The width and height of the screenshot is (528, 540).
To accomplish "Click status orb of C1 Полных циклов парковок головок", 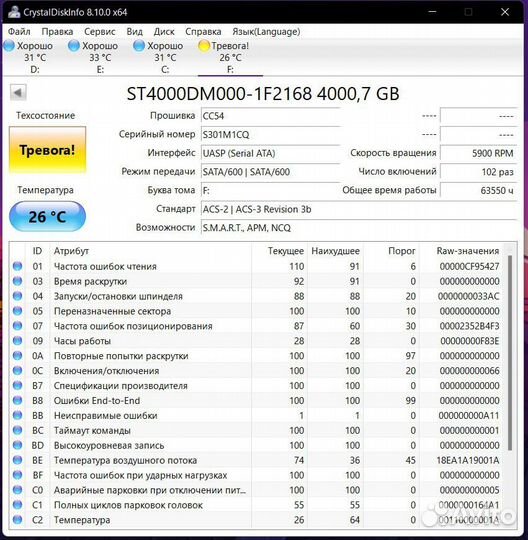I will click(17, 505).
